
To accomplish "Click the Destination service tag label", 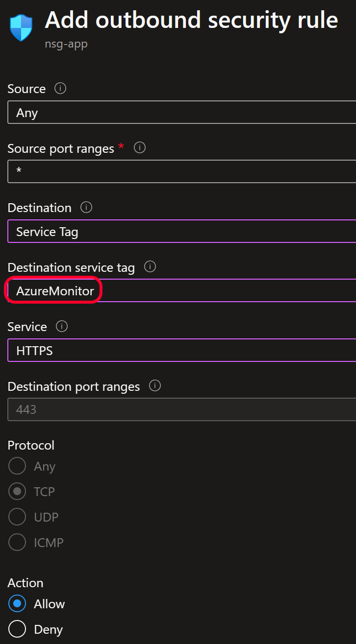I will pos(71,267).
